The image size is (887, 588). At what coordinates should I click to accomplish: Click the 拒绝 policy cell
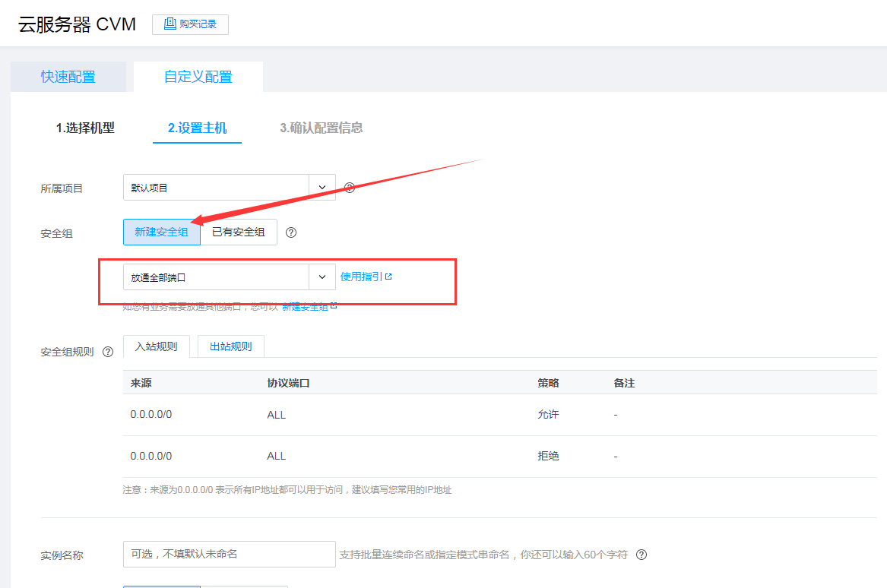coord(548,457)
